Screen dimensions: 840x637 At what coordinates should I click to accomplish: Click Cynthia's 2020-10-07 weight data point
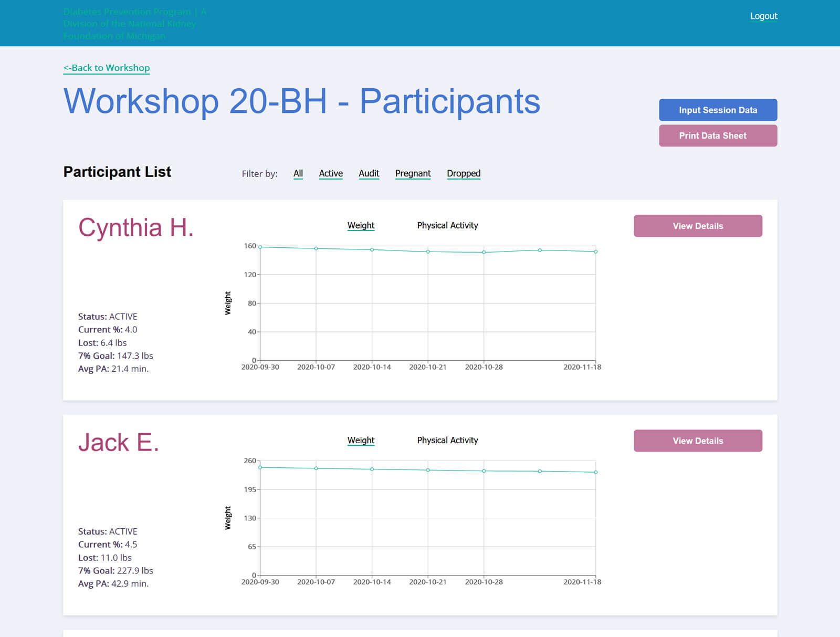(316, 248)
